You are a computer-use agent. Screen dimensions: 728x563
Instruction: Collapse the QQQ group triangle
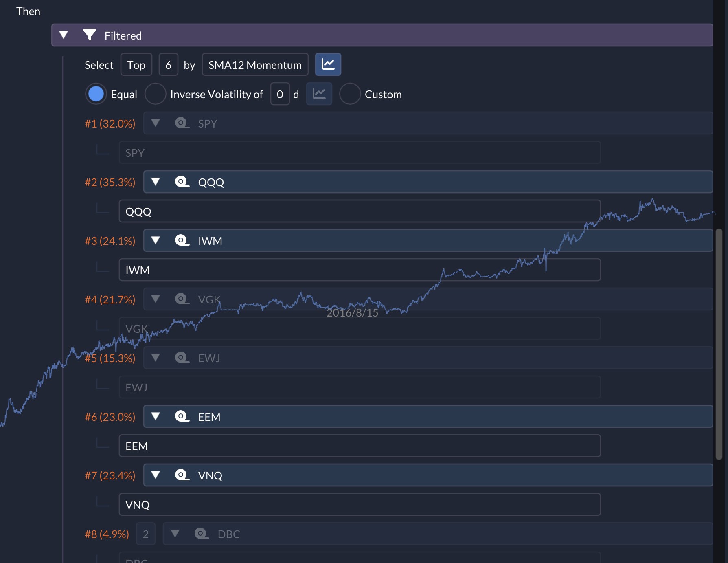(x=156, y=182)
